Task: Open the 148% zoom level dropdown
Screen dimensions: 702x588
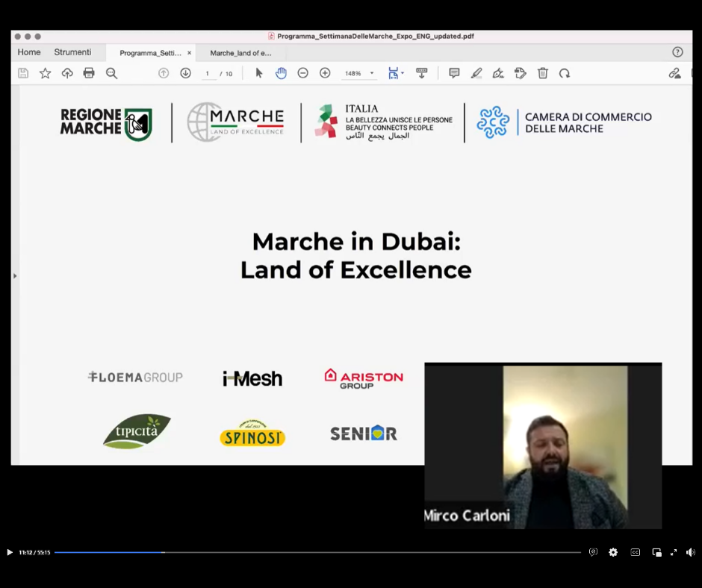Action: point(359,73)
